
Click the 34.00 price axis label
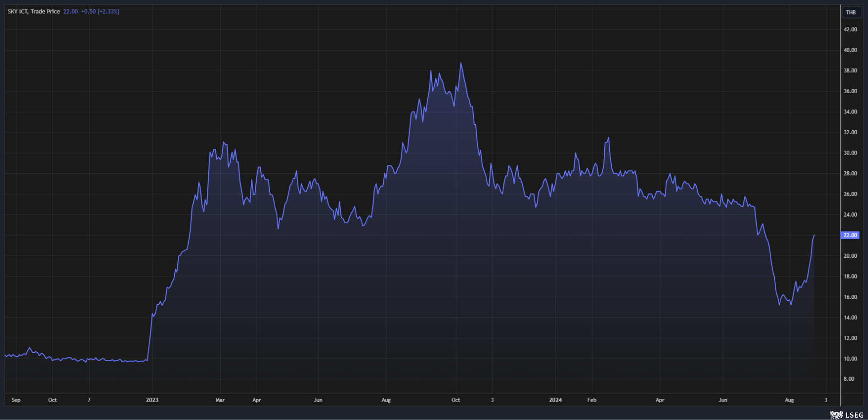(x=850, y=112)
